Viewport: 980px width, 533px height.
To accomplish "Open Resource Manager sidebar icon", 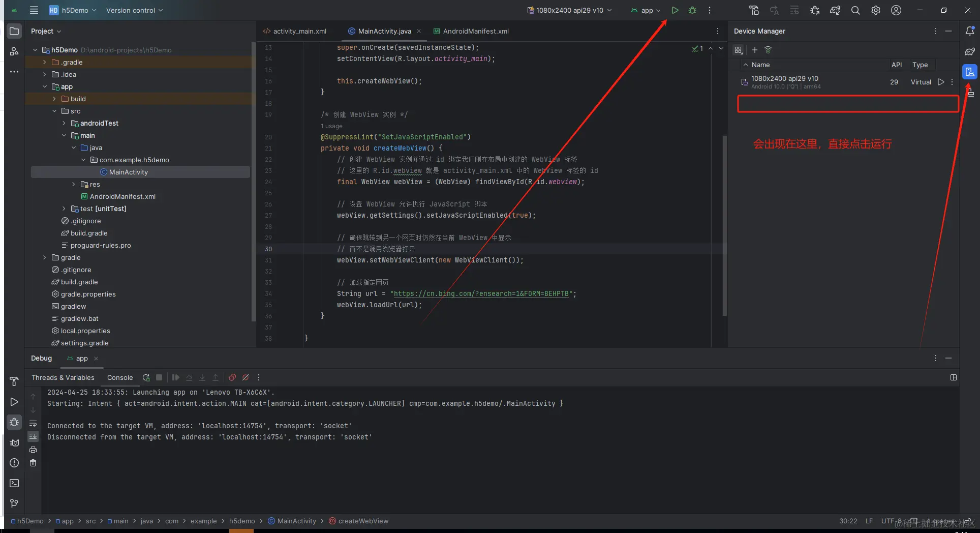I will click(x=14, y=51).
